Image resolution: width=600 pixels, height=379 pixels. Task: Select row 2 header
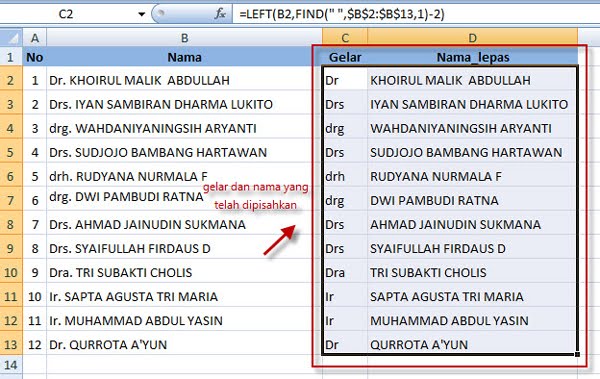(x=11, y=80)
